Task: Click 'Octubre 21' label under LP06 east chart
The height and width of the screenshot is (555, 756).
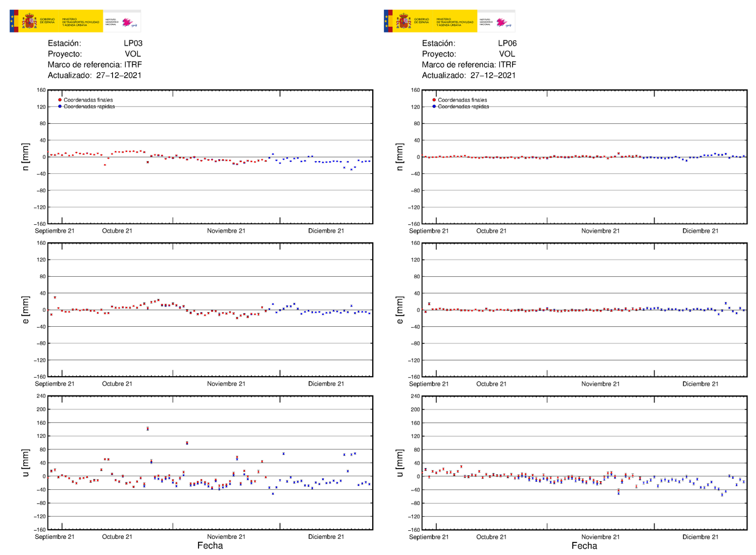Action: (491, 384)
